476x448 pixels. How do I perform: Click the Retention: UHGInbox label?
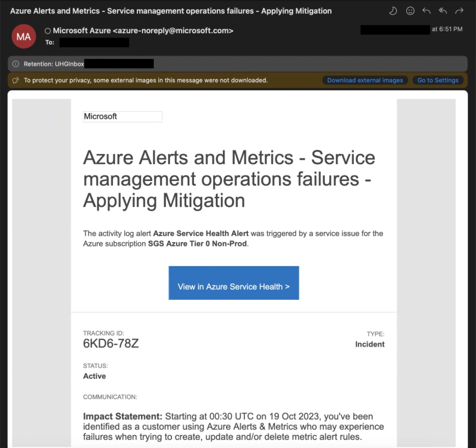pos(54,64)
